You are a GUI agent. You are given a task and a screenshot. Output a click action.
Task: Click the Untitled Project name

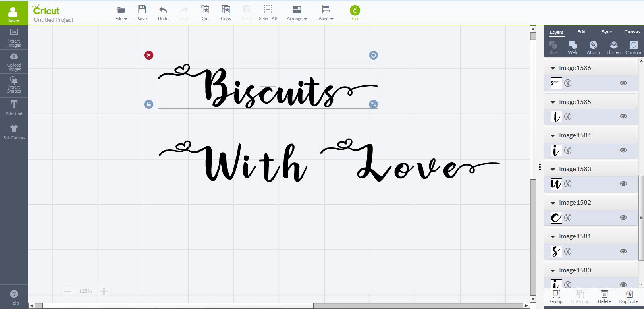tap(54, 20)
